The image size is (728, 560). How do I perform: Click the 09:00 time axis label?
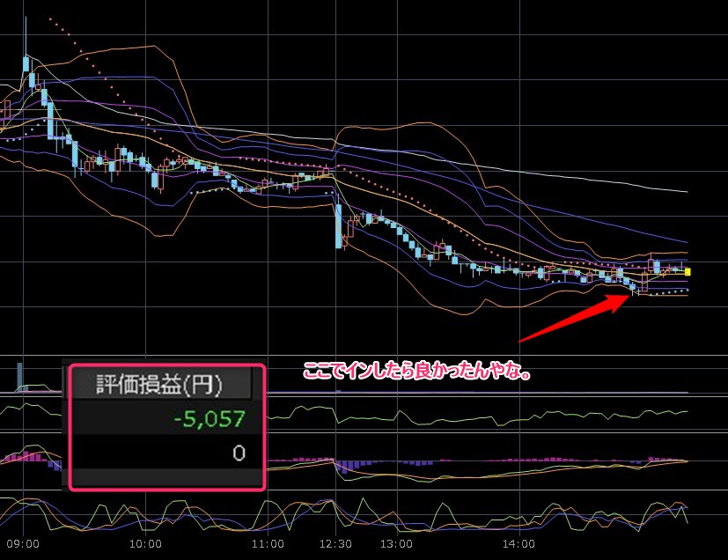pos(23,544)
